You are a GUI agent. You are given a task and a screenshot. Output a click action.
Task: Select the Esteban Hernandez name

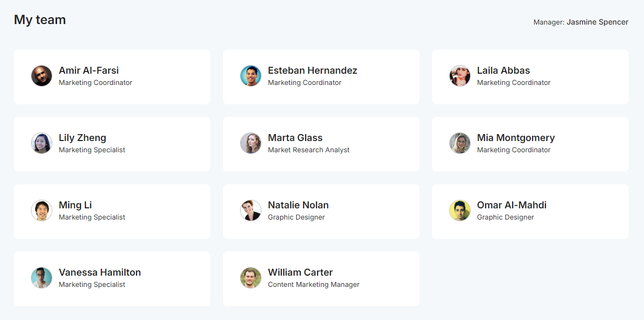(x=312, y=71)
